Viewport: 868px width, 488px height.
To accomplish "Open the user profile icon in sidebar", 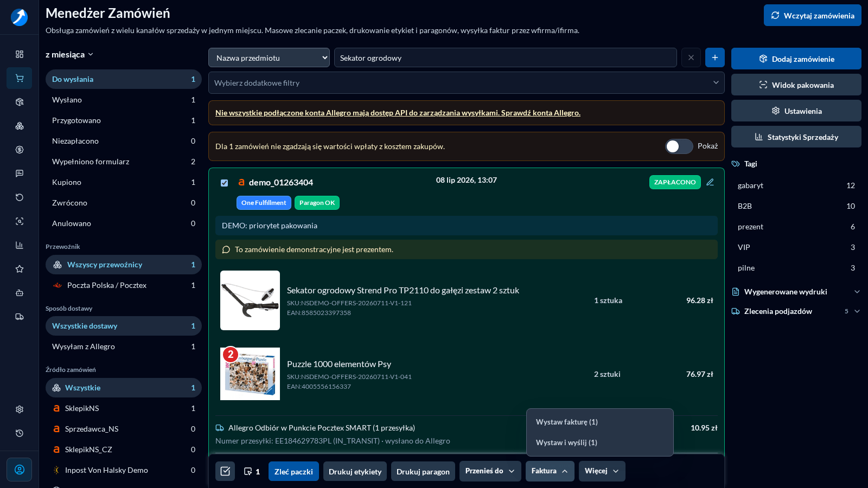I will click(20, 470).
